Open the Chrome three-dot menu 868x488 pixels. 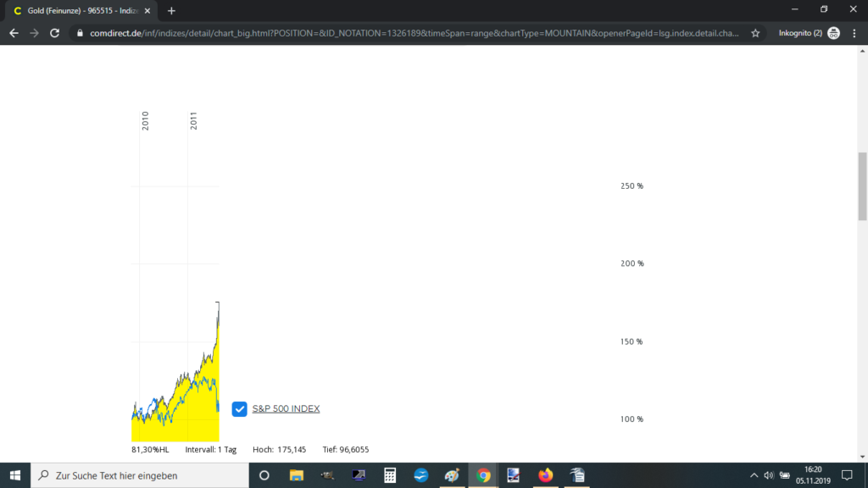pos(854,33)
